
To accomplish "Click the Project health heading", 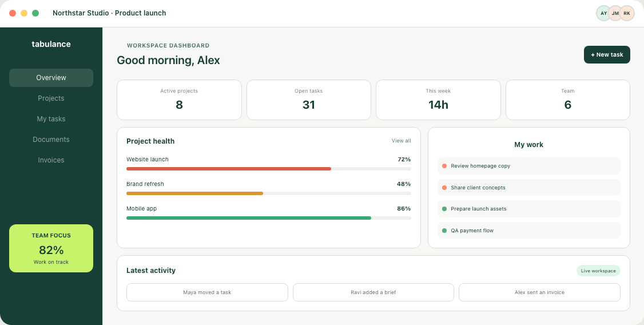I will pos(150,141).
